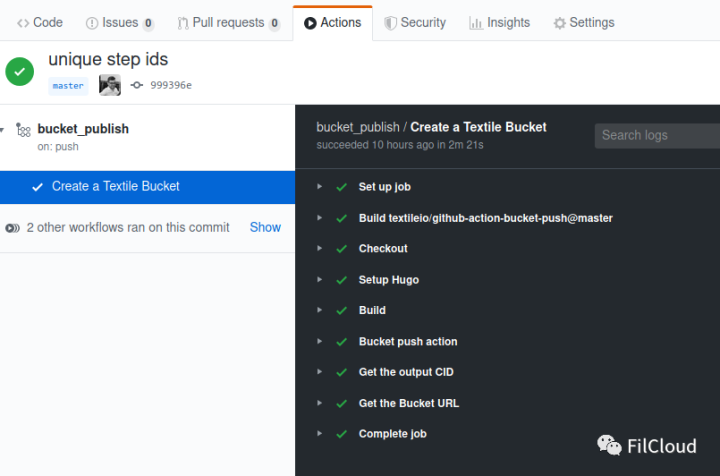This screenshot has width=720, height=476.
Task: Click the committer avatar thumbnail
Action: [110, 85]
